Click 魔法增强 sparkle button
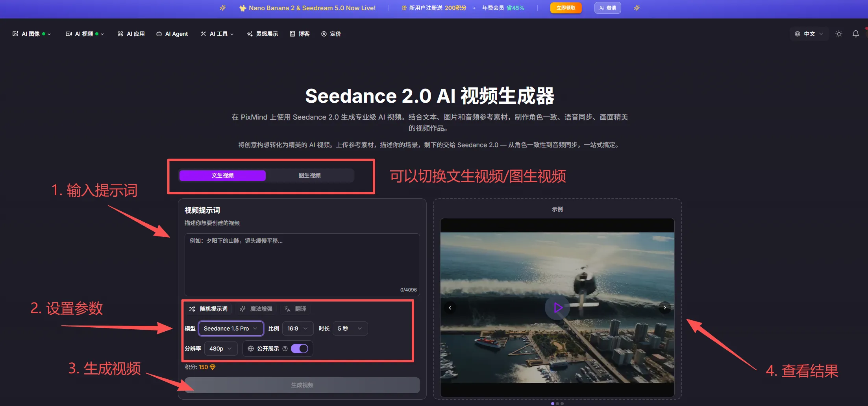The width and height of the screenshot is (868, 406). tap(256, 309)
